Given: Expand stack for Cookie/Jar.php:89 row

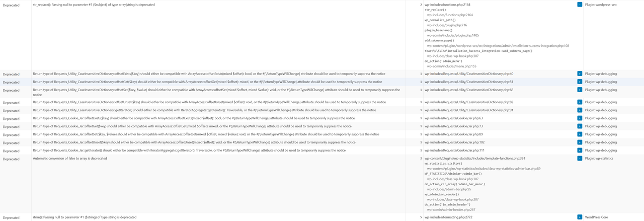Looking at the screenshot, I should [x=580, y=134].
